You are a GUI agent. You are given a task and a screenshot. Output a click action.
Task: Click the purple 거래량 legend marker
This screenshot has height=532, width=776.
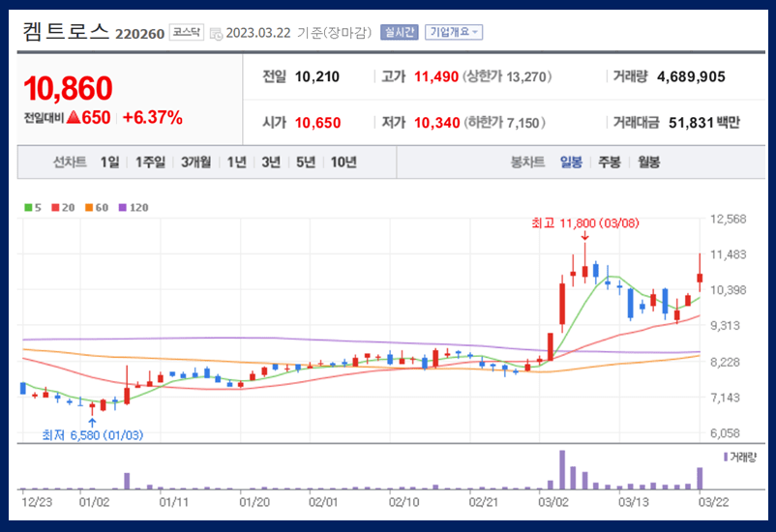(x=726, y=457)
